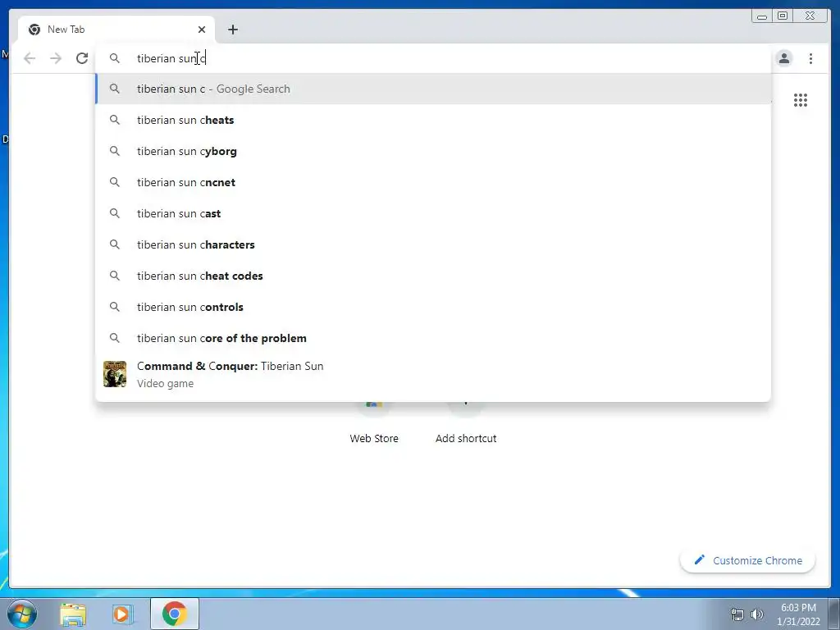Screen dimensions: 840x630
Task: Open the volume speaker tray icon
Action: 756,614
